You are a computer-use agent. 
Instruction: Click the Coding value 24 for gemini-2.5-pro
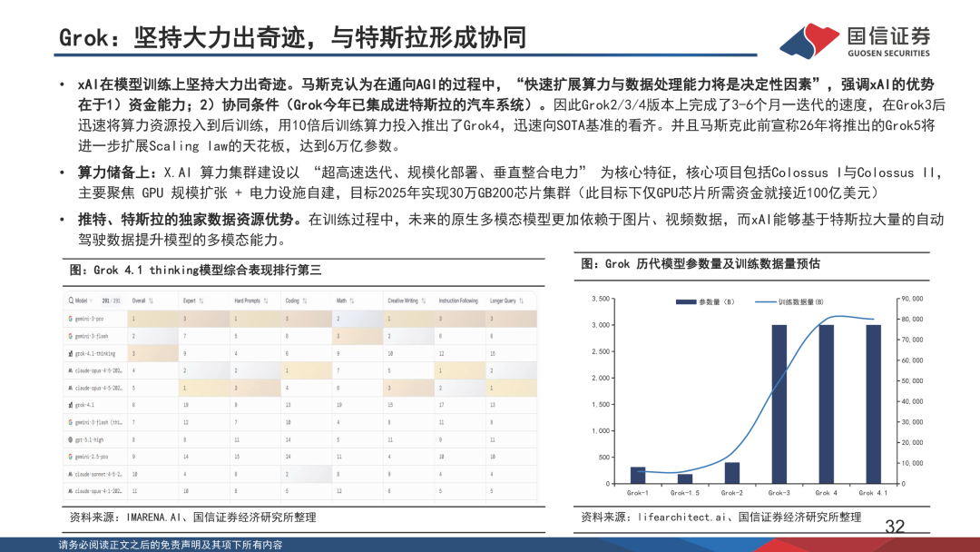(x=289, y=457)
